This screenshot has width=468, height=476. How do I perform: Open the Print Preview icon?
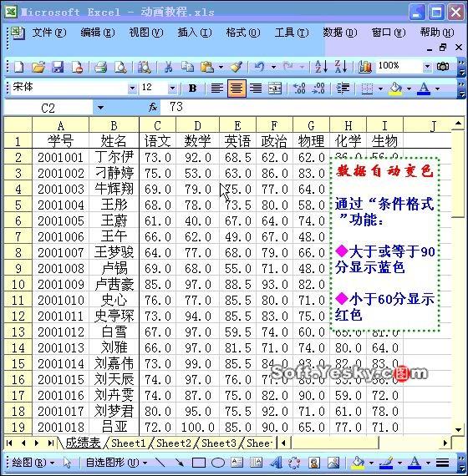point(121,67)
